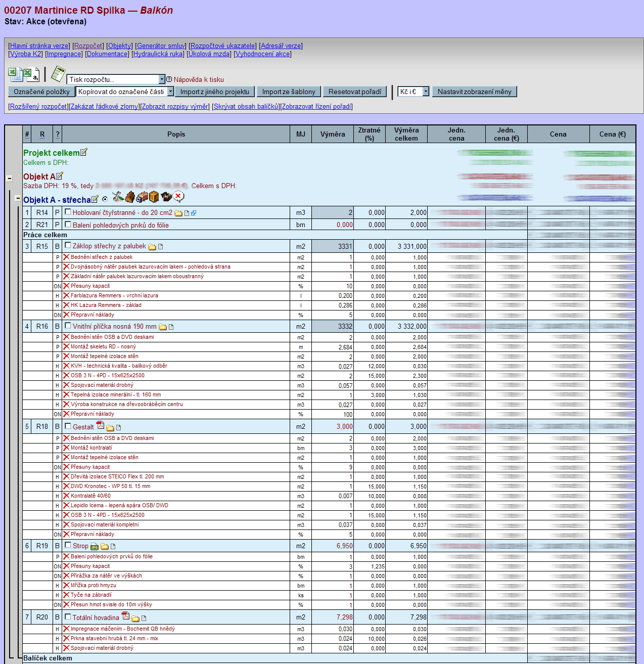Edit Projekt celkem via its pencil icon

click(84, 152)
